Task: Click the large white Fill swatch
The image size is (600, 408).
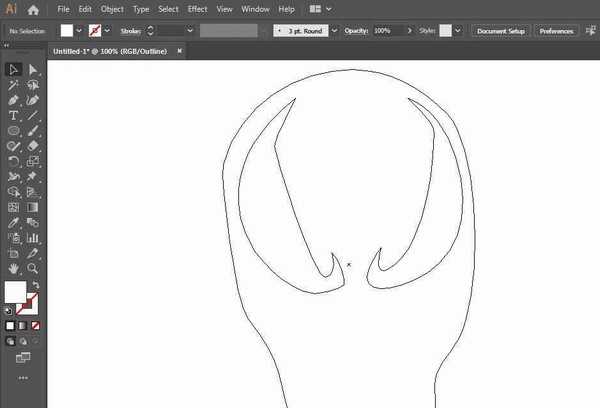Action: pos(15,292)
